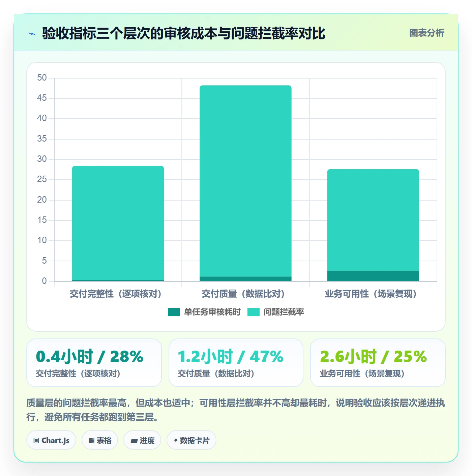
Task: Click the x-axis label 交付质量（数据比对）
Action: pyautogui.click(x=243, y=294)
